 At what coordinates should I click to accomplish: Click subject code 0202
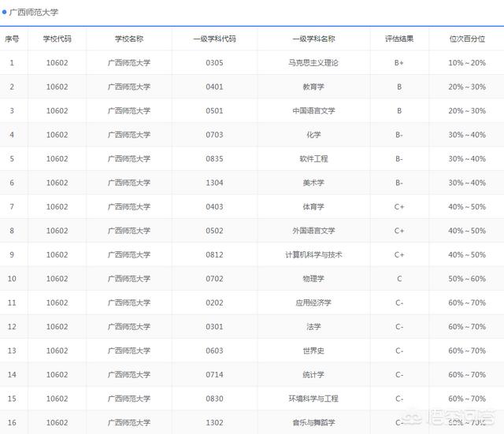click(214, 302)
